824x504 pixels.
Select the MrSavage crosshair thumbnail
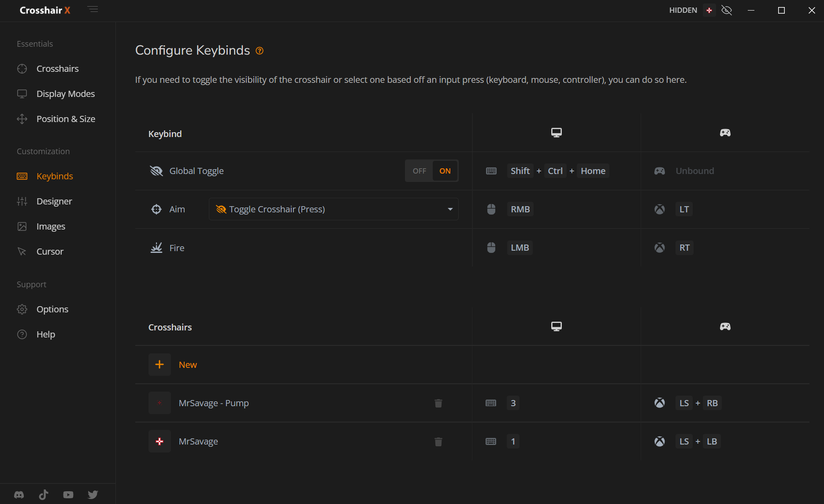[160, 441]
